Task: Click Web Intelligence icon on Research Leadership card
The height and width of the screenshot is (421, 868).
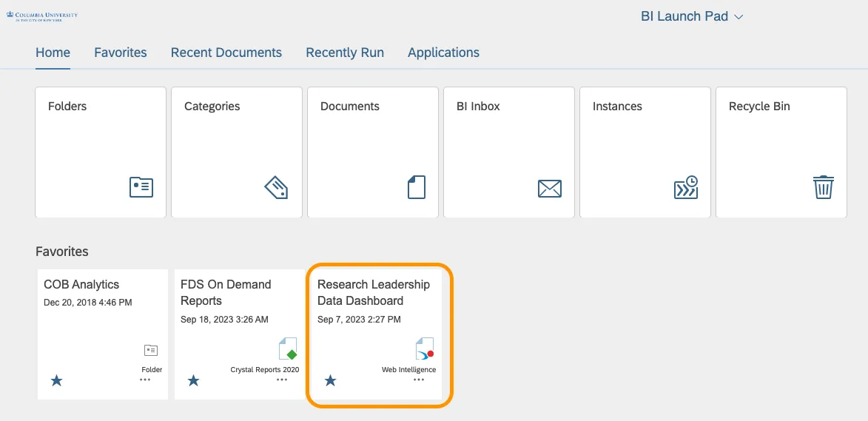Action: 425,348
